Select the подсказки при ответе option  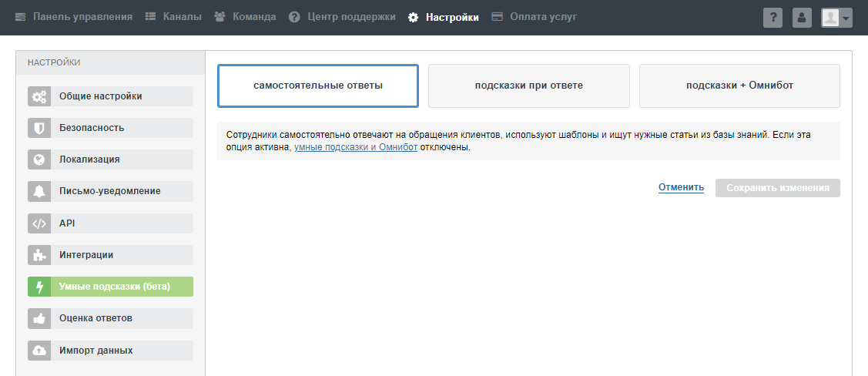pyautogui.click(x=528, y=86)
